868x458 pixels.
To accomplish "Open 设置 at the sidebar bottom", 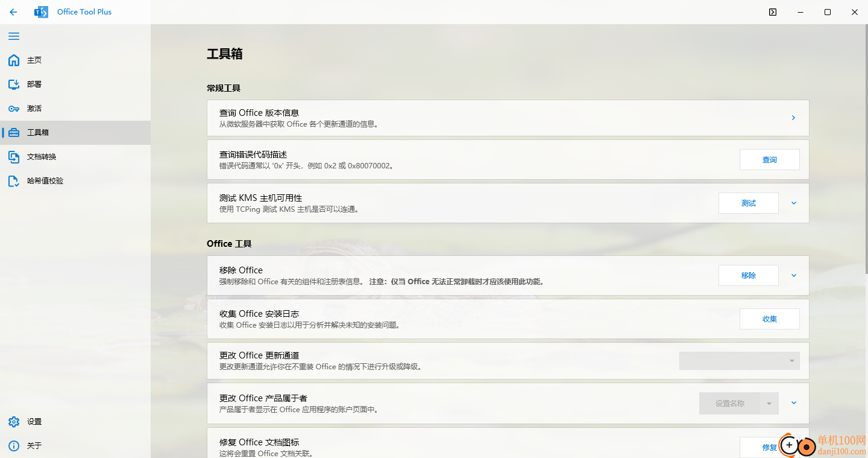I will [x=75, y=422].
